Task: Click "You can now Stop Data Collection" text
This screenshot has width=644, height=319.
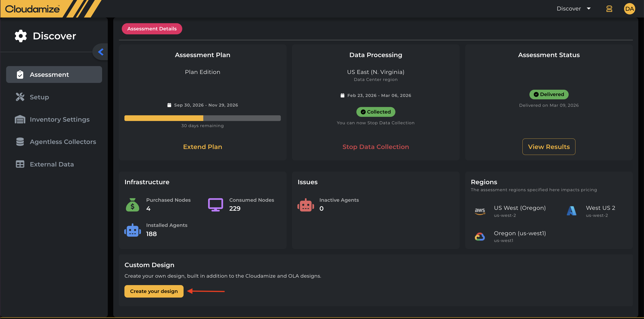Action: (375, 123)
